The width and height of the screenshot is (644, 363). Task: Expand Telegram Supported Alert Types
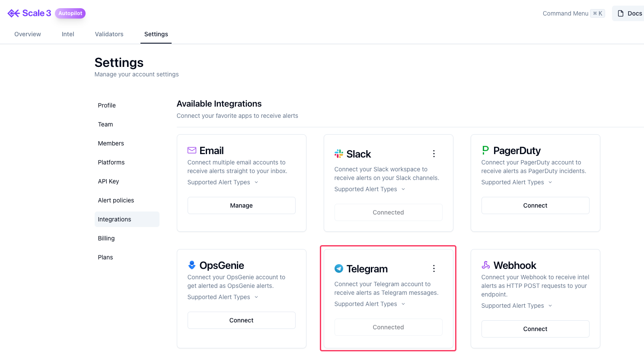click(370, 304)
